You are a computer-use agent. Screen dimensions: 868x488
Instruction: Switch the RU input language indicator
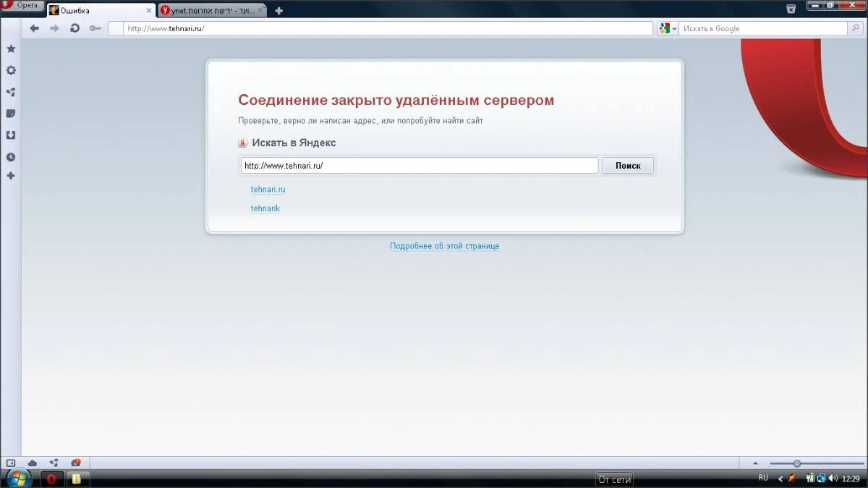coord(763,478)
